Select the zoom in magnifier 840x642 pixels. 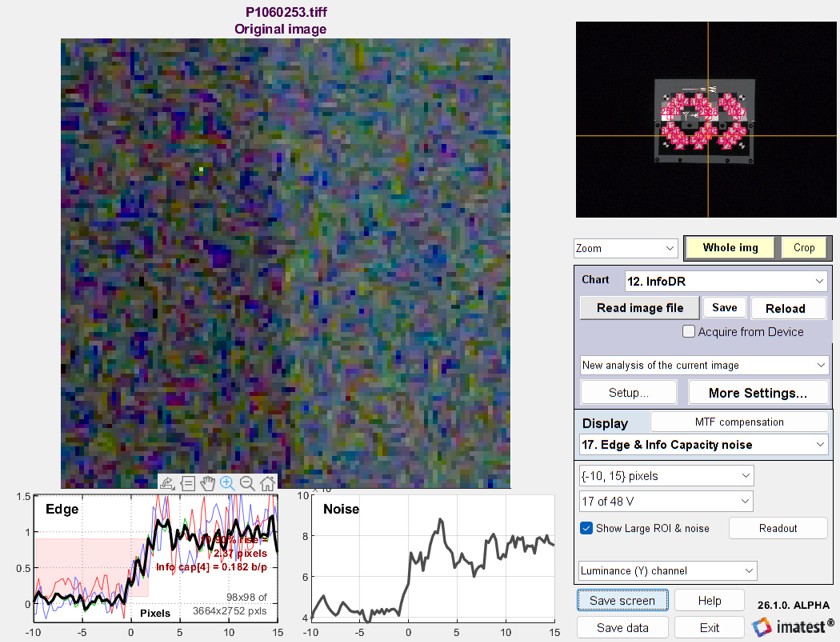click(x=227, y=483)
